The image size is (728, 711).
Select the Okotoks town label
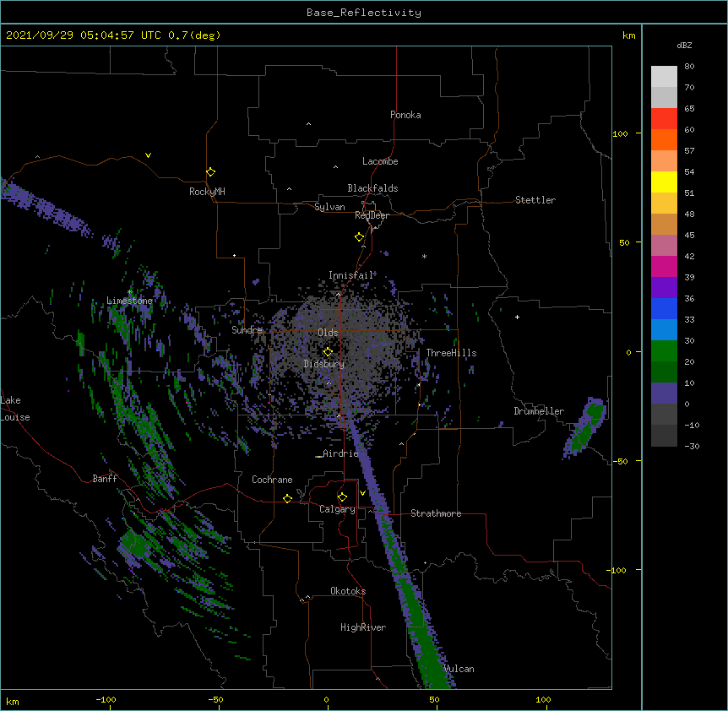(x=348, y=591)
